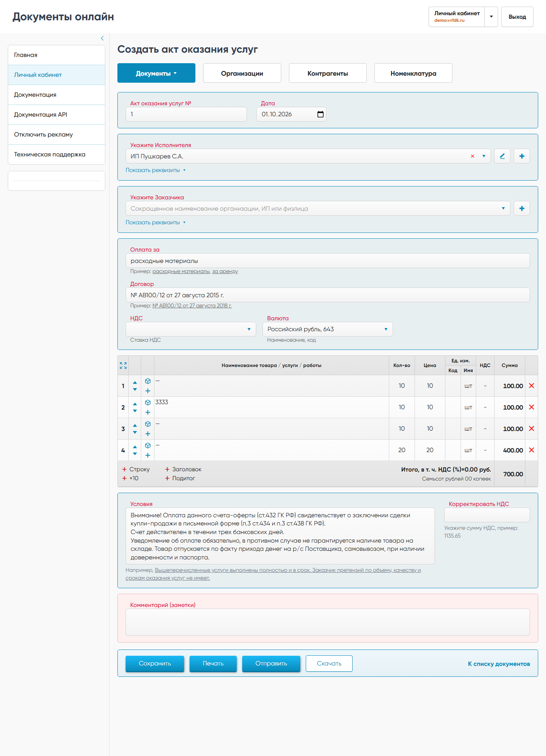Open nomenclature cube icon in row 3
Image resolution: width=546 pixels, height=756 pixels.
tap(148, 424)
